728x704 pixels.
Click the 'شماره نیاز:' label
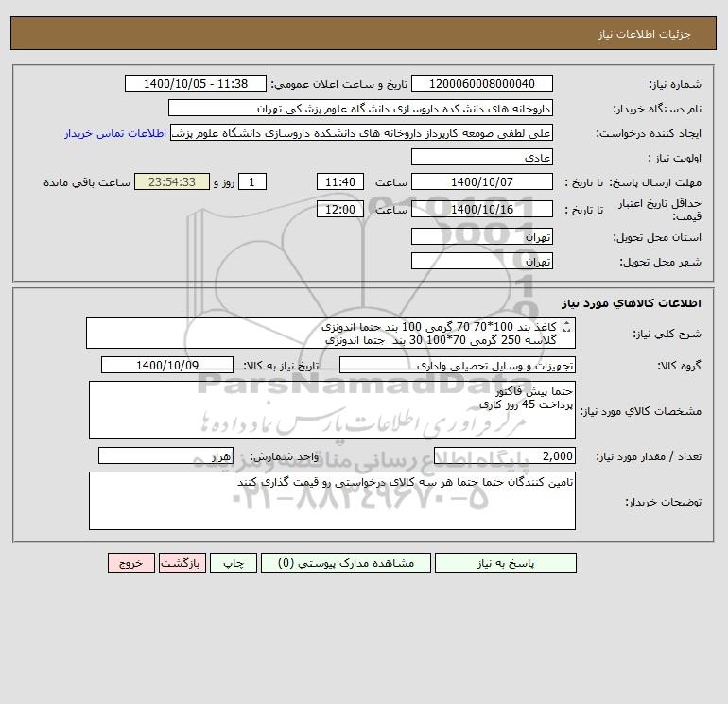pos(675,84)
